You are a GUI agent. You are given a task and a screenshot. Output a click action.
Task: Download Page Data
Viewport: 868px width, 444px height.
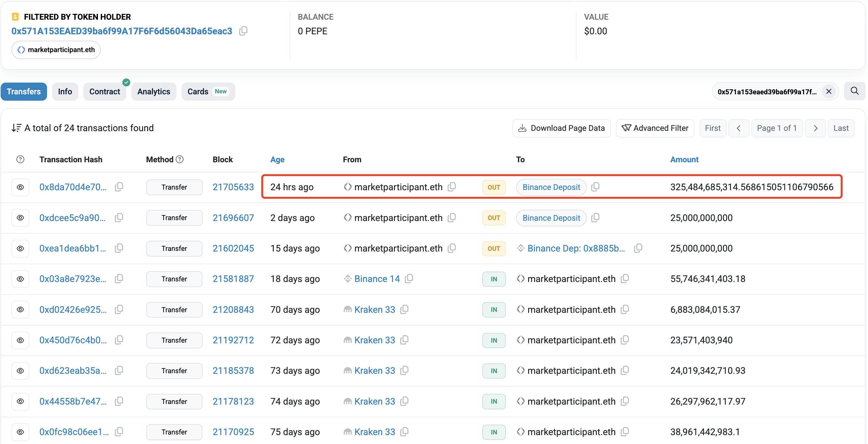point(561,128)
